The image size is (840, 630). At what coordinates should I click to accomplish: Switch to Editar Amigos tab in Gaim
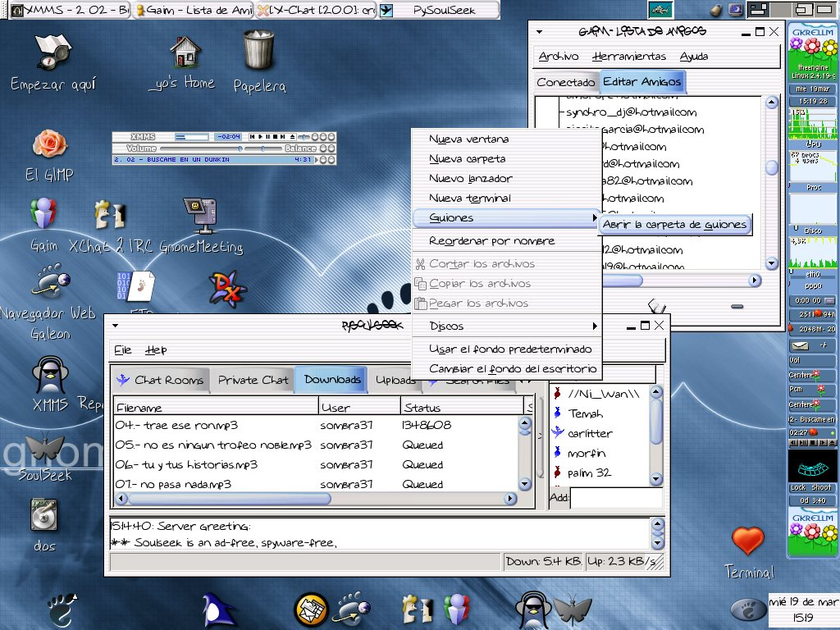pyautogui.click(x=641, y=81)
